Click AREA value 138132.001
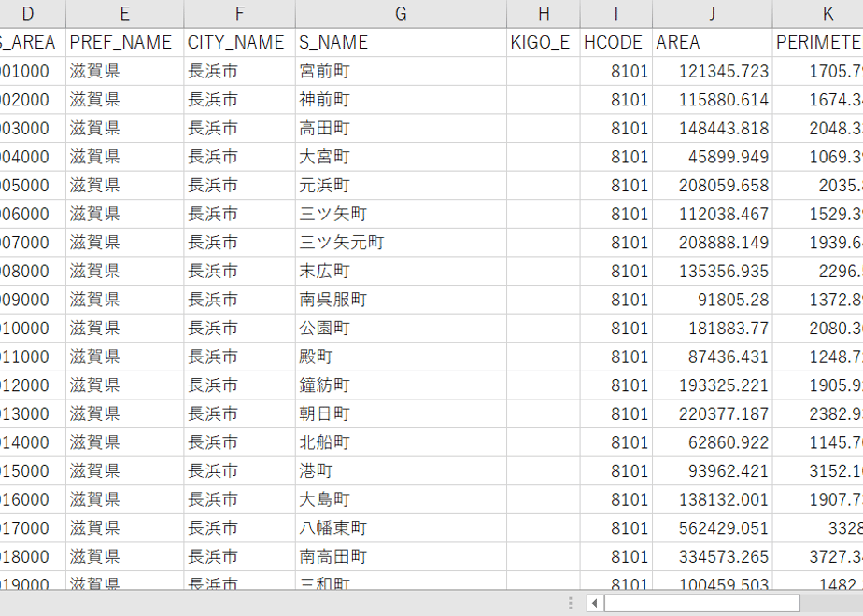This screenshot has width=863, height=616. [713, 500]
